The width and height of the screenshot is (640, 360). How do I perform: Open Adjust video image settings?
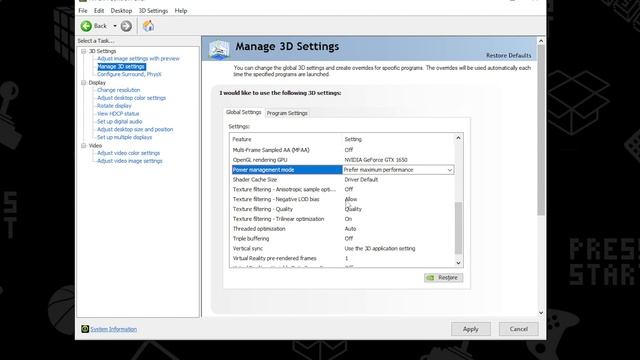(129, 161)
